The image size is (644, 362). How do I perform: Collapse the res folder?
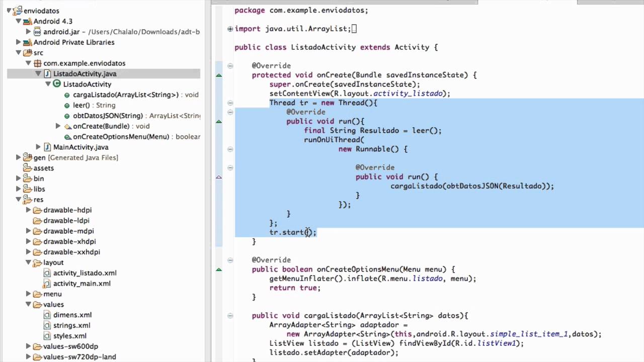(19, 200)
